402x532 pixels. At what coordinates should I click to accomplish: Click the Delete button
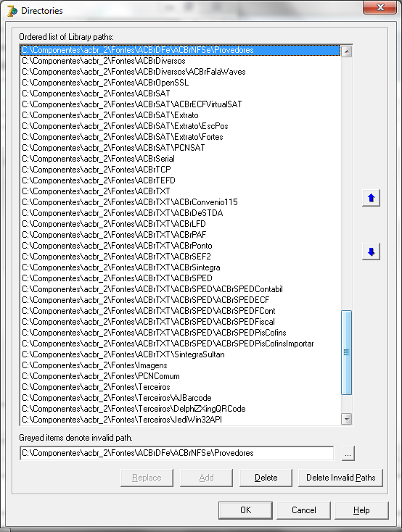point(266,478)
